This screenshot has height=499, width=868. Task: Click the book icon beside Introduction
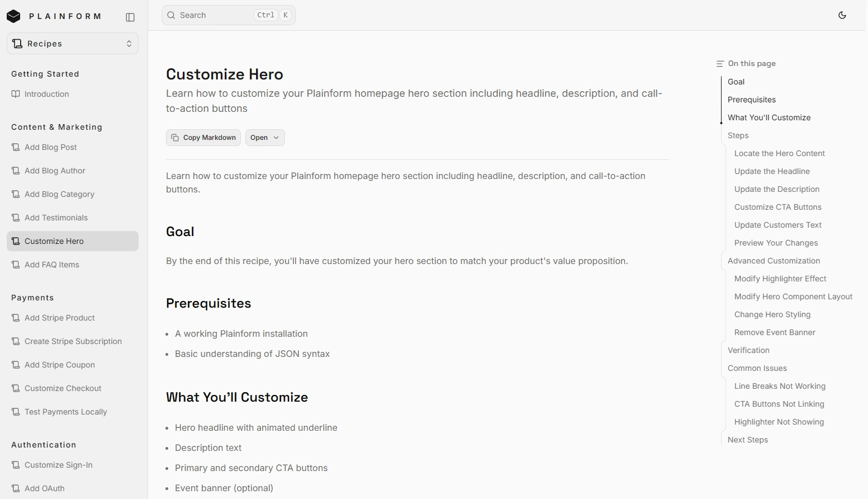pos(16,94)
